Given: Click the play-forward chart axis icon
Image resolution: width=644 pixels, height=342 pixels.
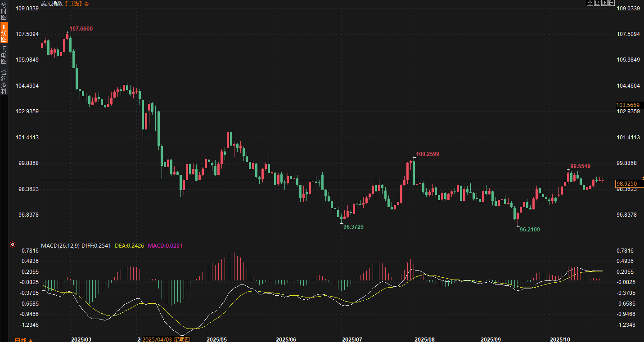Looking at the screenshot, I should coord(604,3).
